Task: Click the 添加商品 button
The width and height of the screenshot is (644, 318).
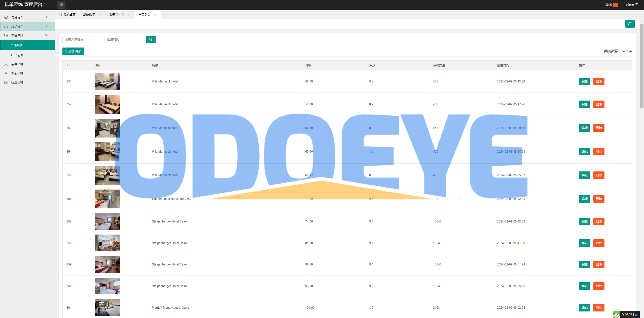Action: pyautogui.click(x=73, y=51)
